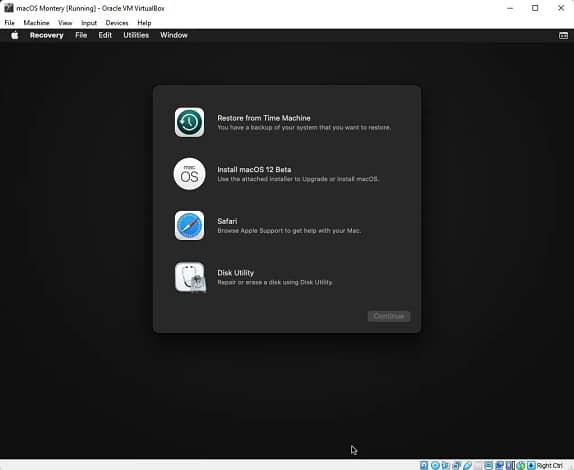Open the macOS Edit menu
This screenshot has width=574, height=470.
pyautogui.click(x=105, y=36)
